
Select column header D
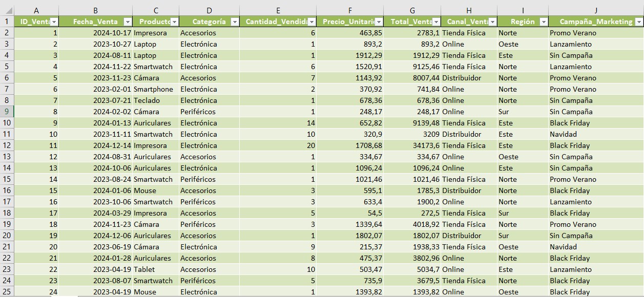(209, 10)
